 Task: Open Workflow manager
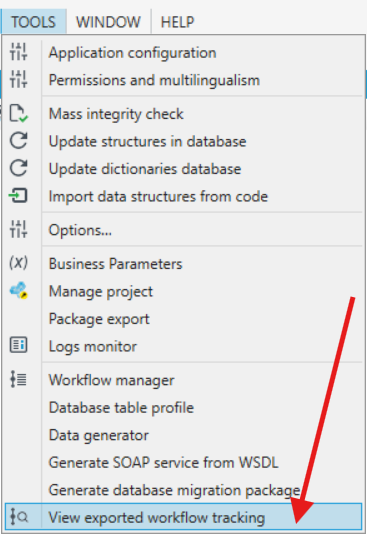[184, 380]
